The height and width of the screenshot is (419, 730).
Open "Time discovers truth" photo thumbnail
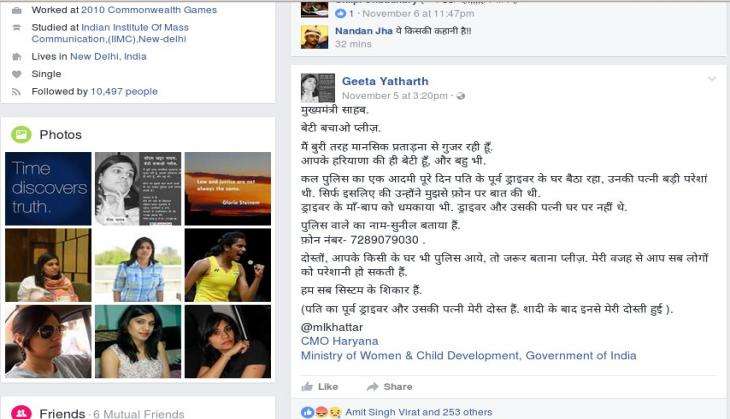tap(48, 189)
